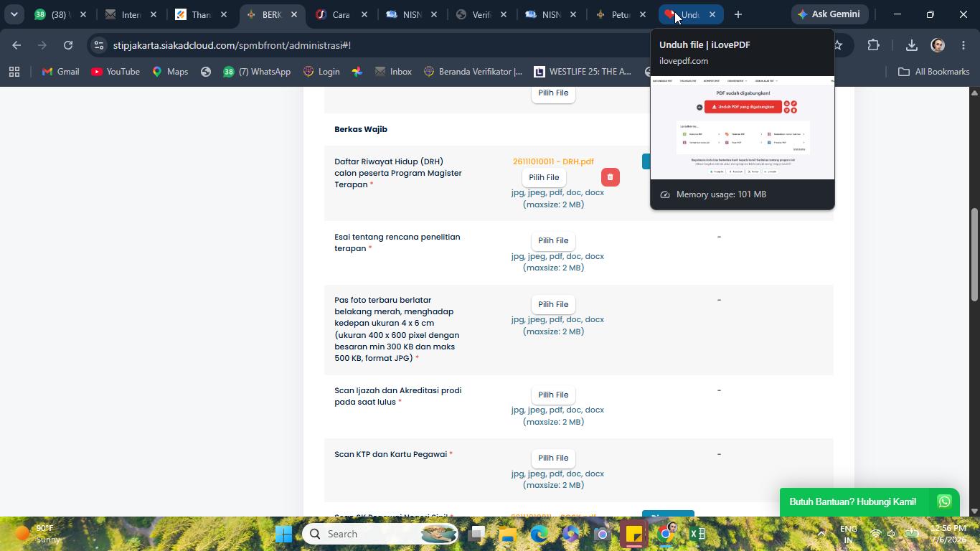
Task: Show hidden system tray icons
Action: pyautogui.click(x=821, y=534)
